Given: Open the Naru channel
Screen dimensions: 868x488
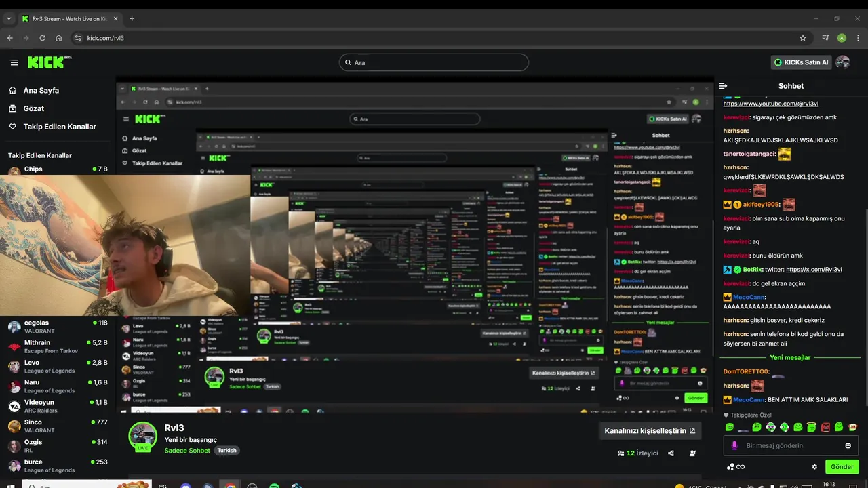Looking at the screenshot, I should pyautogui.click(x=58, y=386).
